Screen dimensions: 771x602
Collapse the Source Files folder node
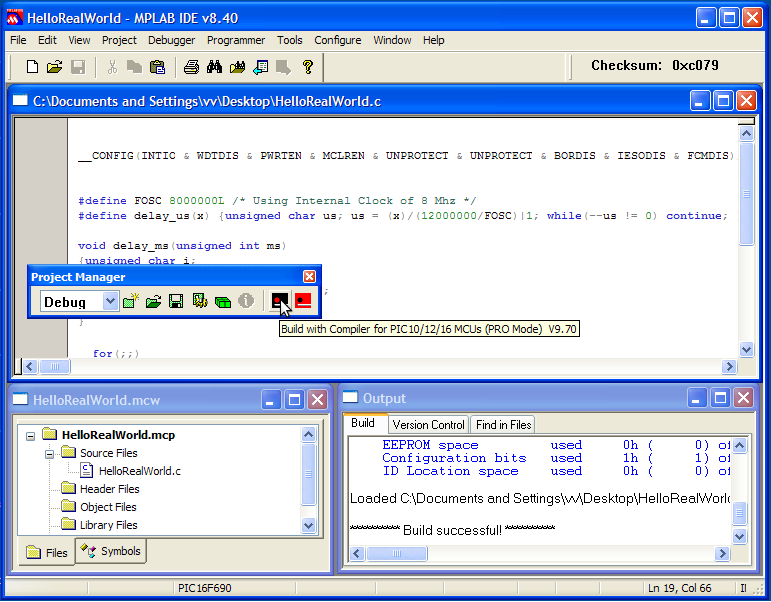coord(48,453)
